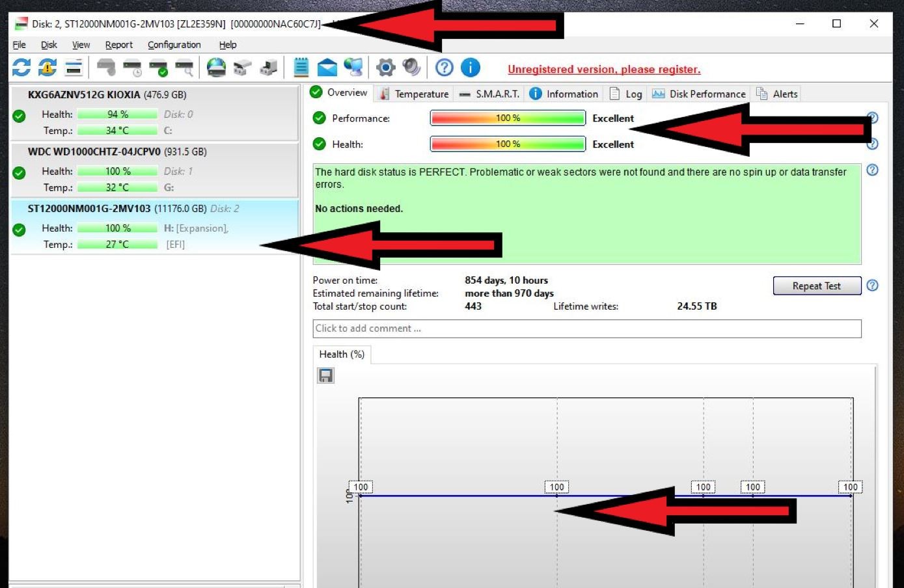Open settings via the gear icon
This screenshot has height=588, width=904.
pos(386,68)
